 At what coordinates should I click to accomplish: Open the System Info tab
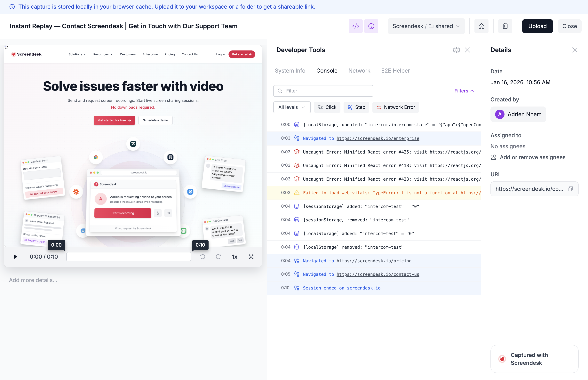pos(290,71)
